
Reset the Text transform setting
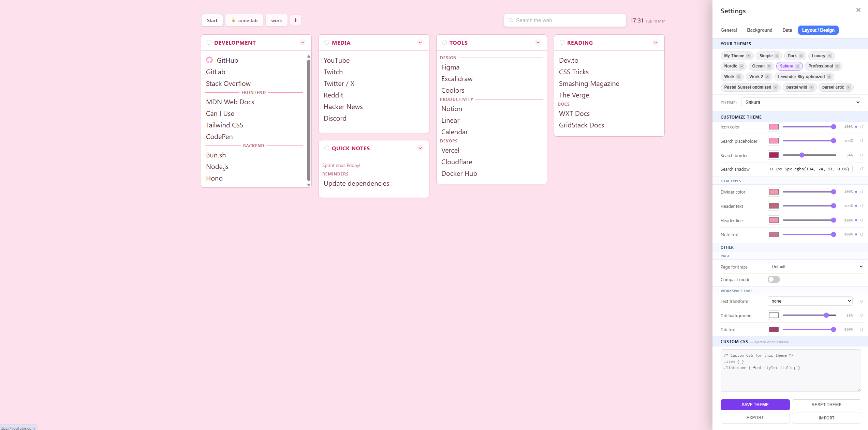coord(862,301)
